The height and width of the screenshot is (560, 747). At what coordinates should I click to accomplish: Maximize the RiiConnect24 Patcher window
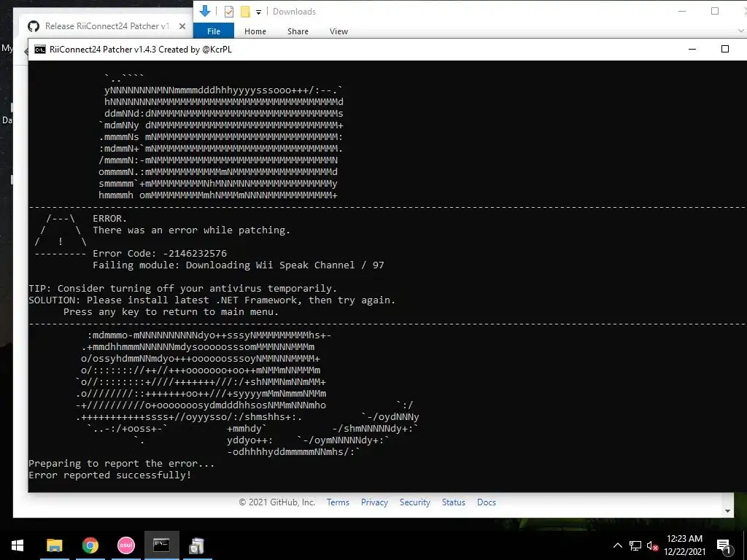point(725,49)
